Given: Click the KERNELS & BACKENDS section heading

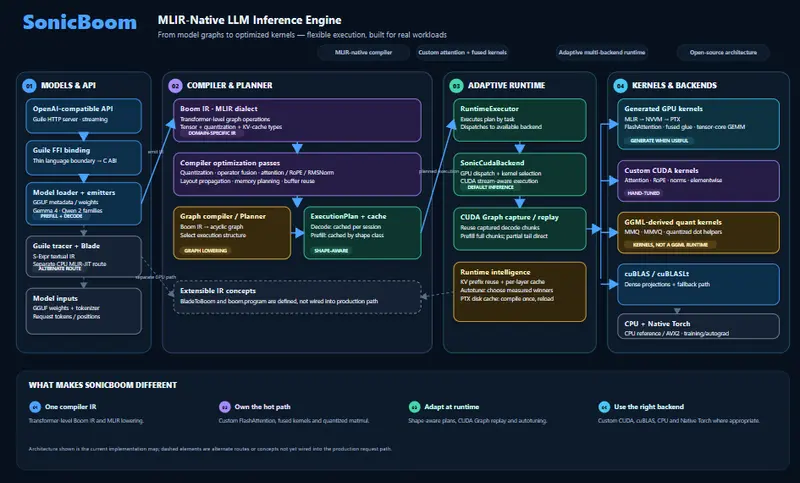Looking at the screenshot, I should pyautogui.click(x=674, y=85).
